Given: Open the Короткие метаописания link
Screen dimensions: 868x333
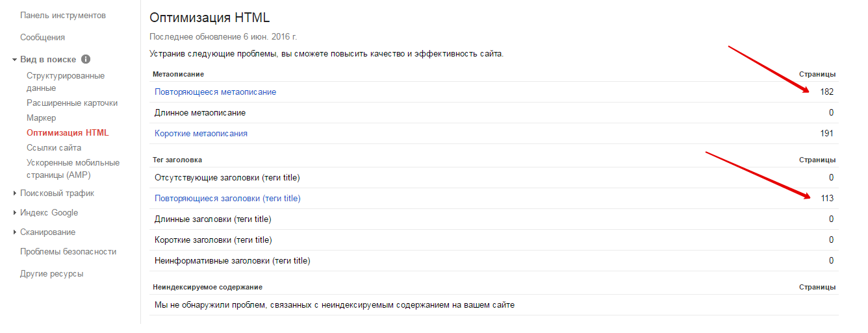Looking at the screenshot, I should coord(201,134).
